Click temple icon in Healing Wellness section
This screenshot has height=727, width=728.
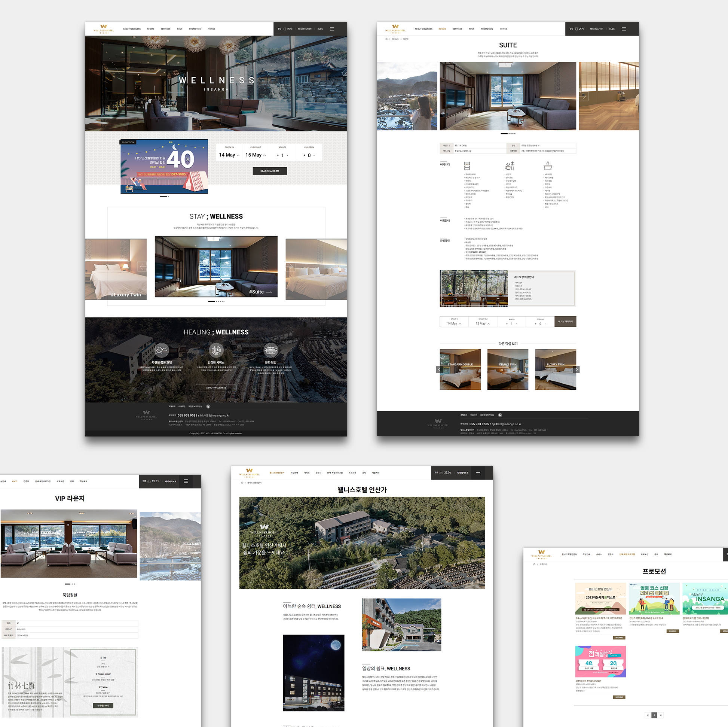coord(270,350)
